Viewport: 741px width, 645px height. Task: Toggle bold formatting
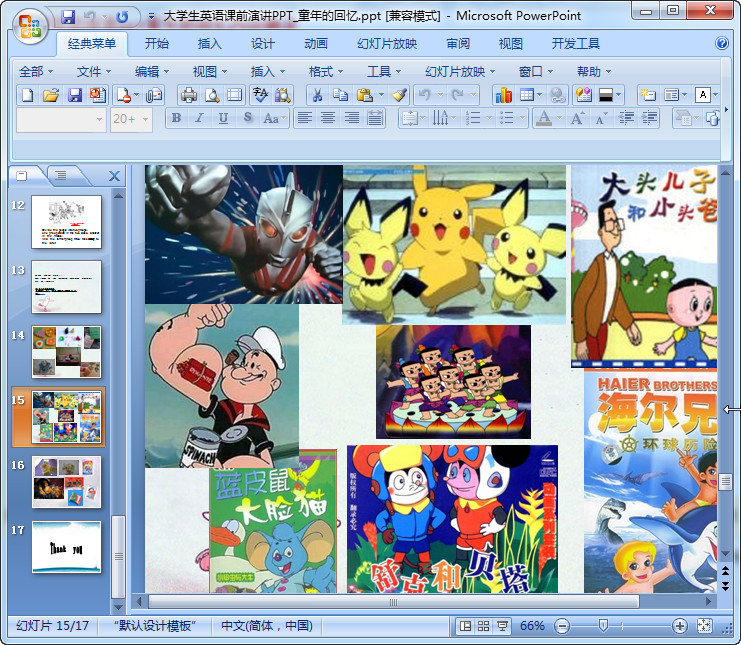(x=177, y=118)
